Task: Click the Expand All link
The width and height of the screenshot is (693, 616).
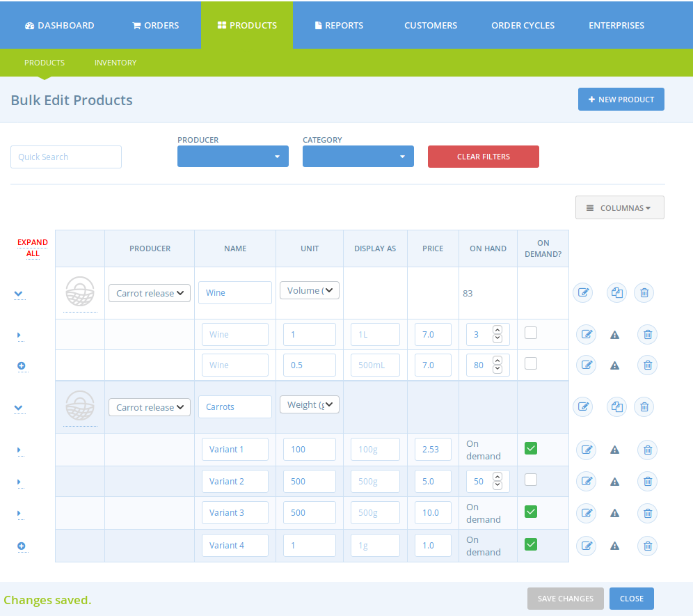Action: (x=33, y=248)
